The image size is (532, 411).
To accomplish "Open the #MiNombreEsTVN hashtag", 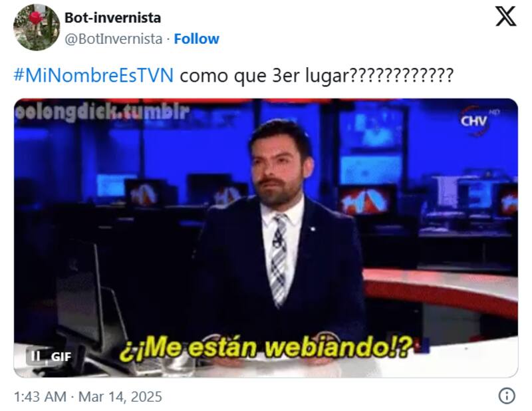I will (94, 75).
